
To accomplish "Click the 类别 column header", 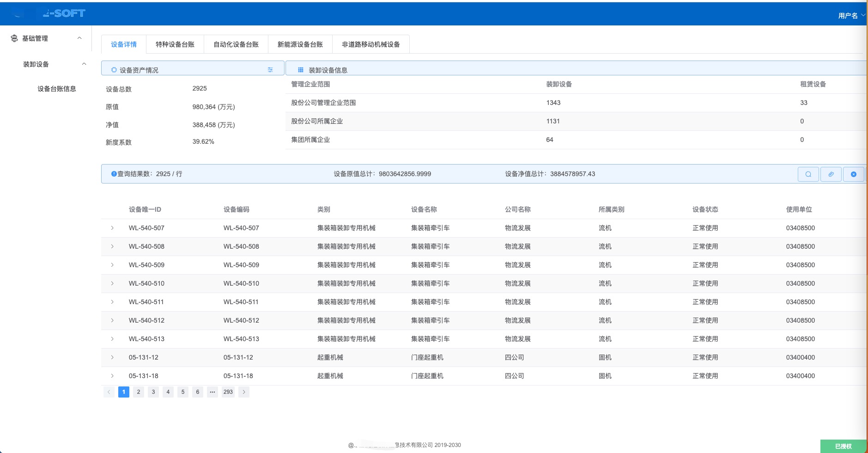I will click(x=324, y=209).
